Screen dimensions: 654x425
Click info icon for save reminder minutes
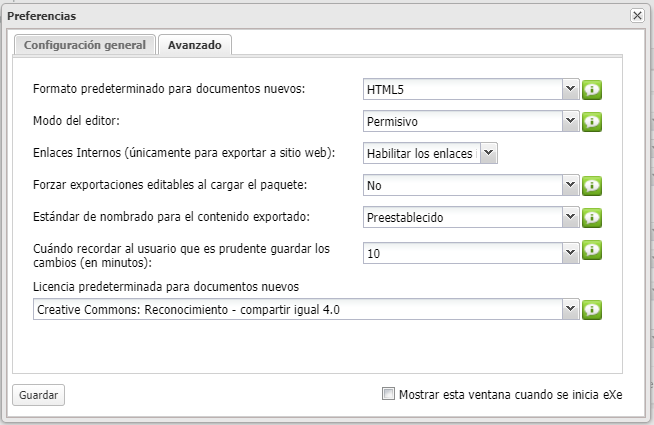click(592, 250)
